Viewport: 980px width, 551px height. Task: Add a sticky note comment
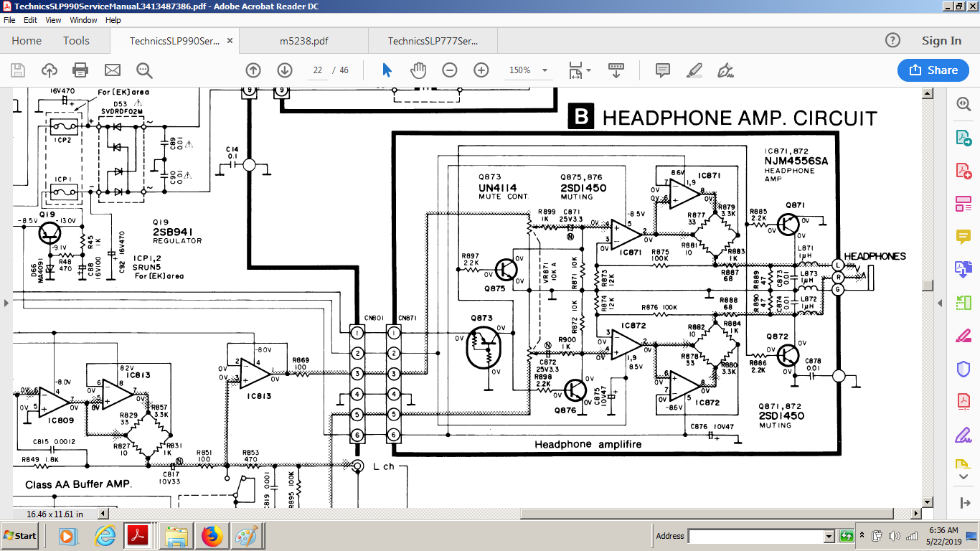pos(662,70)
